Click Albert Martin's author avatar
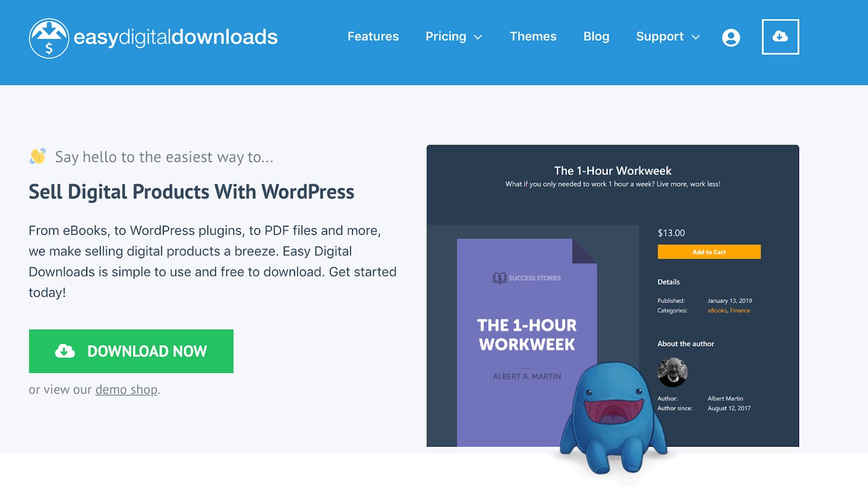 (x=672, y=372)
